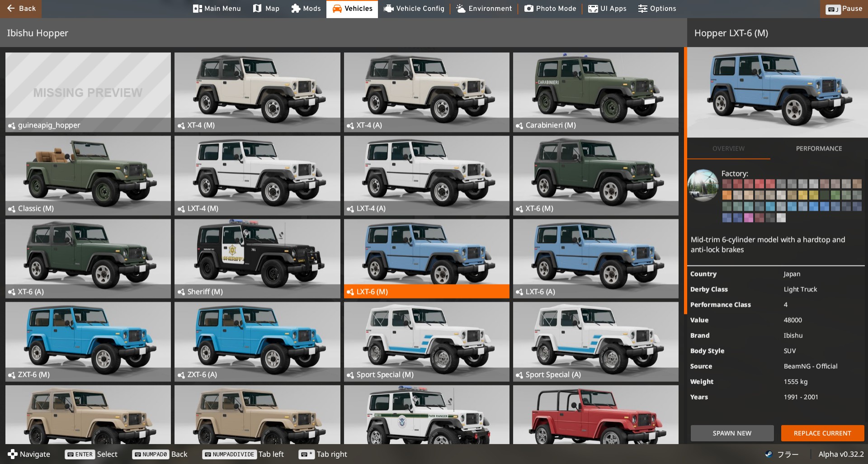This screenshot has height=464, width=868.
Task: Select the Park Ranger Hopper in bottom row
Action: coord(426,415)
